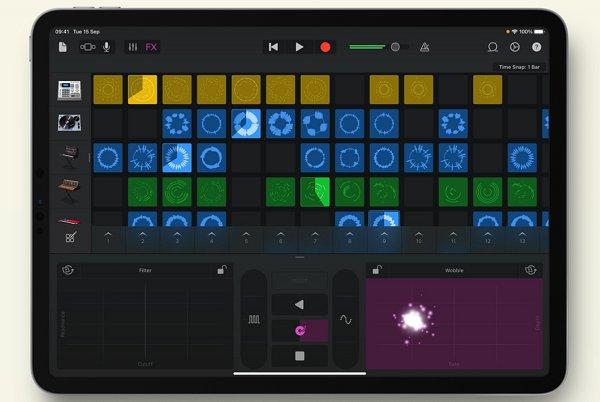Tap the Downsampler sine-wave strip
The image size is (600, 402).
346,319
